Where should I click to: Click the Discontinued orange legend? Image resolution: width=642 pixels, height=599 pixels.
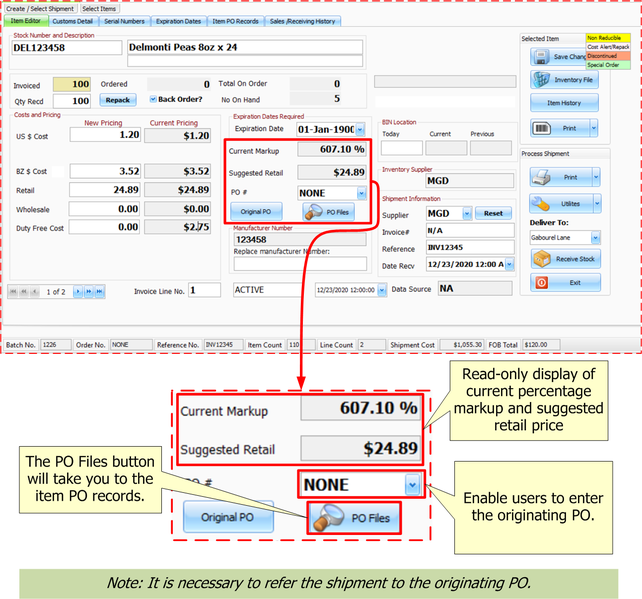608,56
